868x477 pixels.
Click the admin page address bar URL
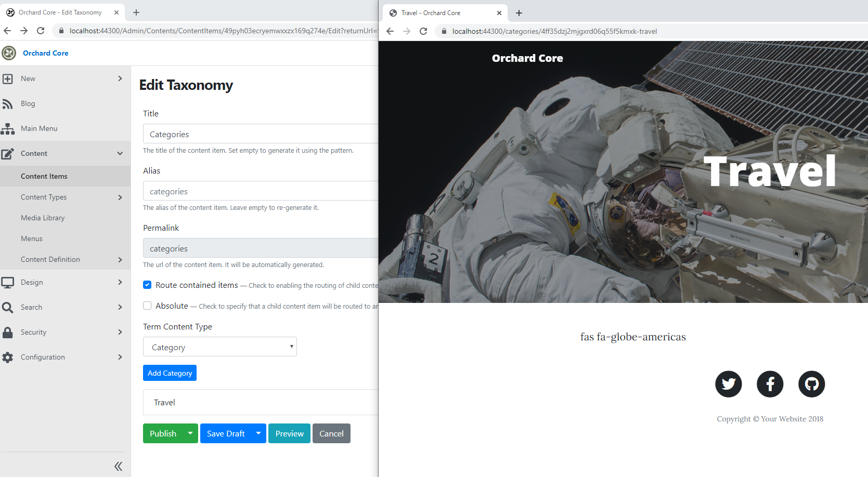coord(224,31)
